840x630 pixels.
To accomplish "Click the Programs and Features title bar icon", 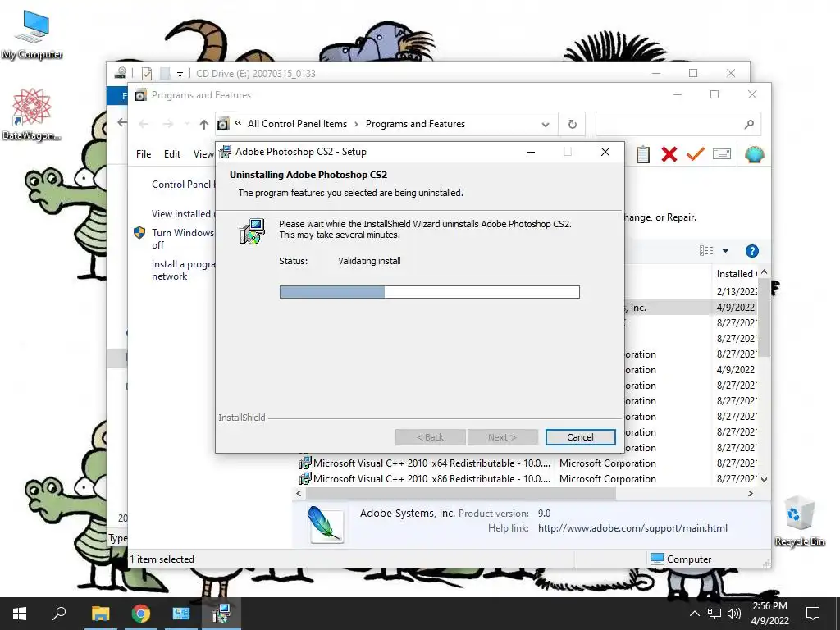I will coord(140,95).
